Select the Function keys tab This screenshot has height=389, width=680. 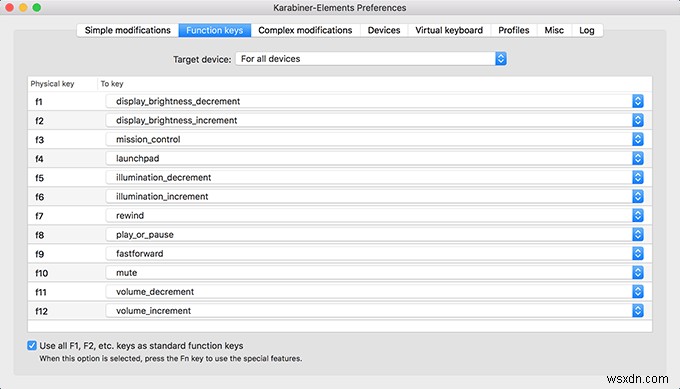(x=215, y=30)
